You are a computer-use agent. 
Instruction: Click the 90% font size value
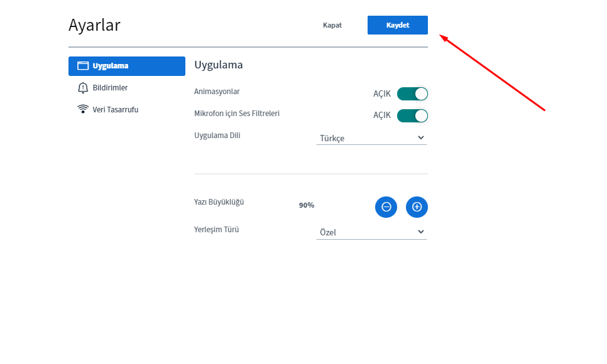[307, 205]
